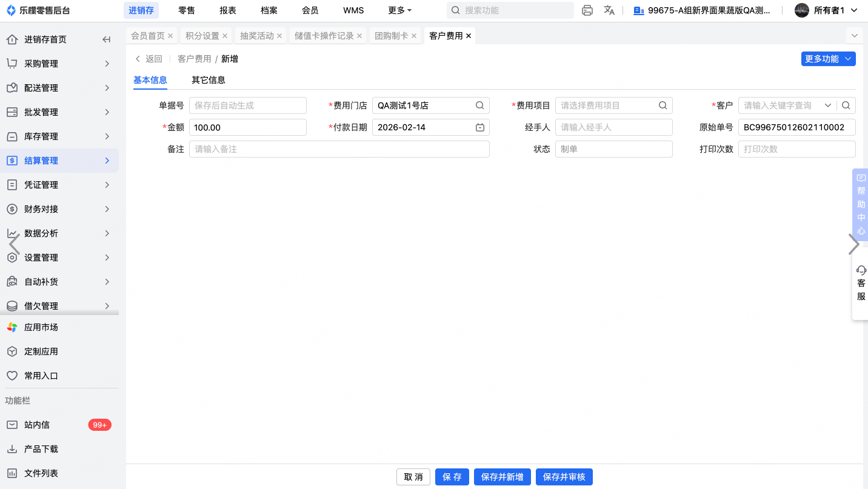868x489 pixels.
Task: Click the 备注 input field
Action: coord(339,149)
